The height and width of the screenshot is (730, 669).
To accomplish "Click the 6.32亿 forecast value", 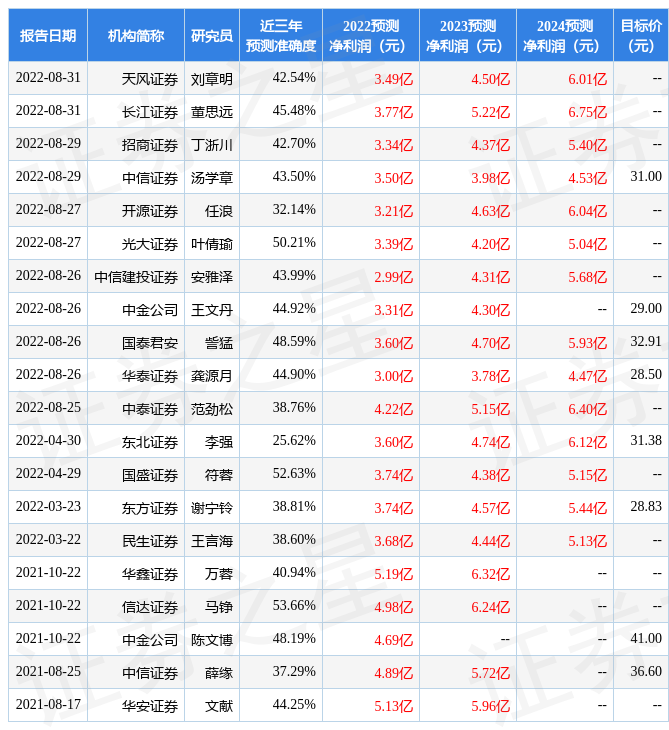I will pyautogui.click(x=491, y=575).
